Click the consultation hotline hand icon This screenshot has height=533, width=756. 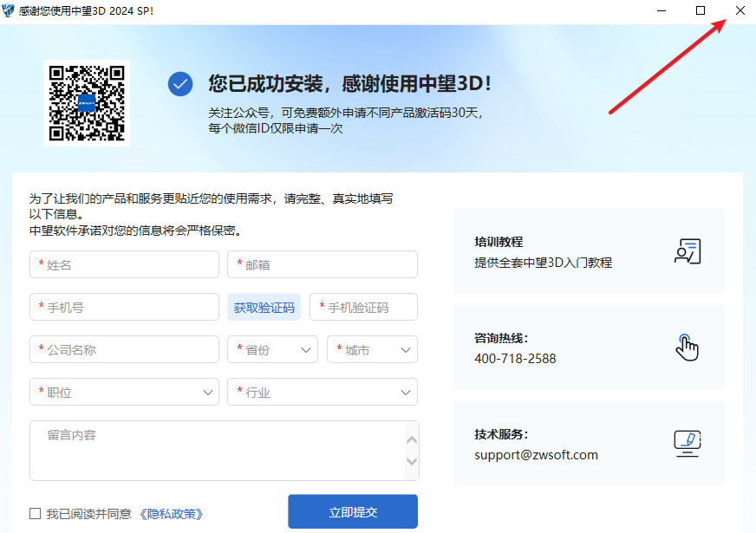pyautogui.click(x=687, y=348)
